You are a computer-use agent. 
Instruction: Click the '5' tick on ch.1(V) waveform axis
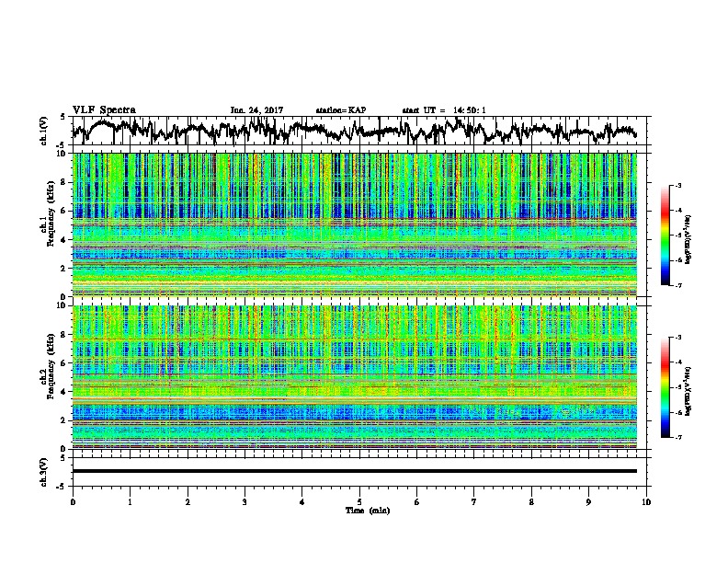(x=63, y=117)
